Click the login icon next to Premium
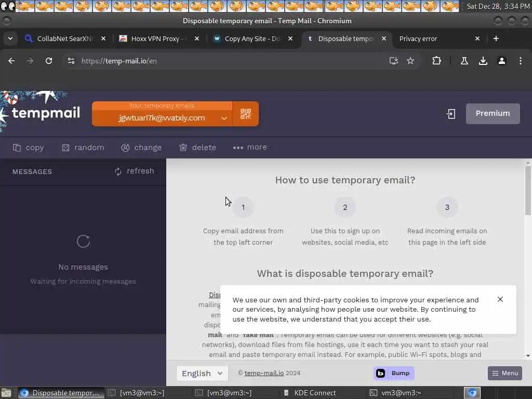Viewport: 532px width, 399px height. coord(451,114)
